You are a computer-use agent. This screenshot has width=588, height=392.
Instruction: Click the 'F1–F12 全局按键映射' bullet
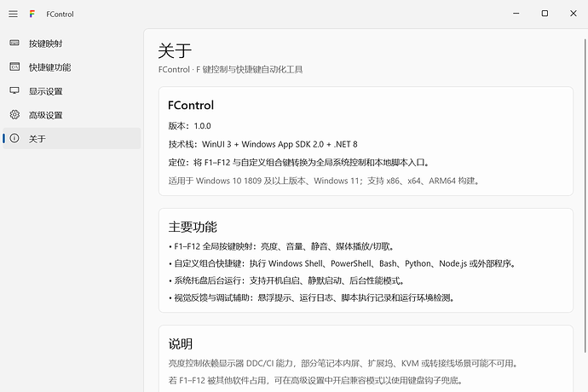click(x=281, y=246)
